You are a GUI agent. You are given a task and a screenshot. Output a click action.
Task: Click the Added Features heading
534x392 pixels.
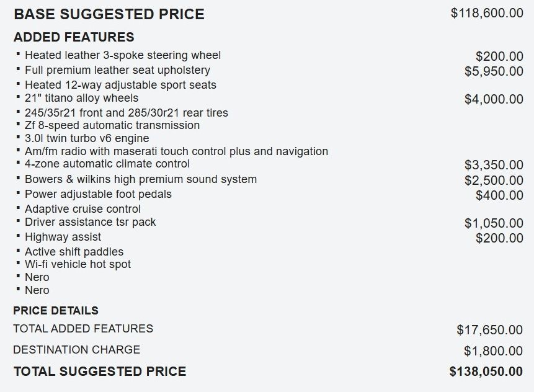[x=74, y=37]
